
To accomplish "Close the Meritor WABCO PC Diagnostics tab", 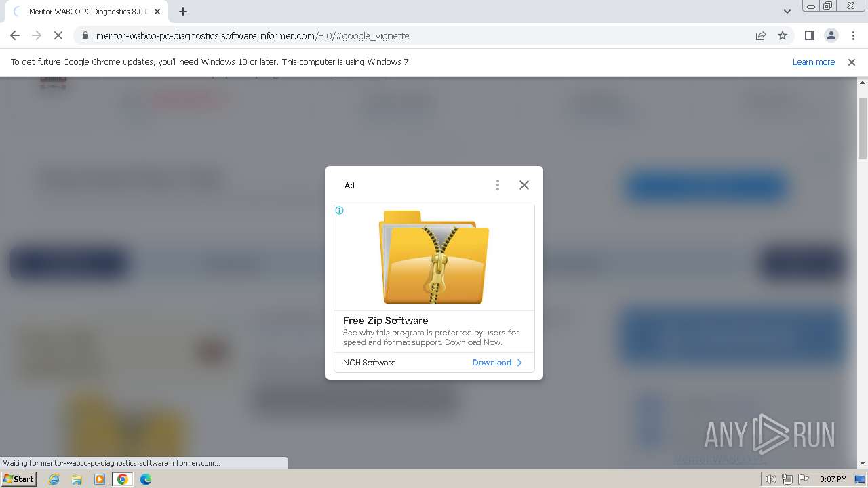I will click(157, 12).
